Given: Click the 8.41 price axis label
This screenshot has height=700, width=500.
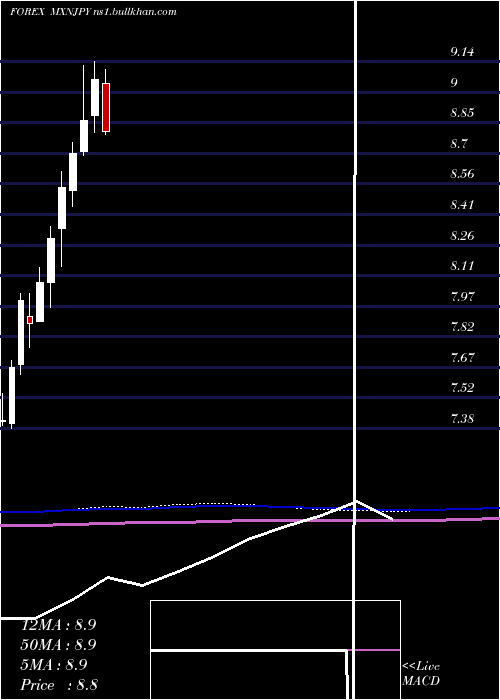Looking at the screenshot, I should (x=462, y=205).
